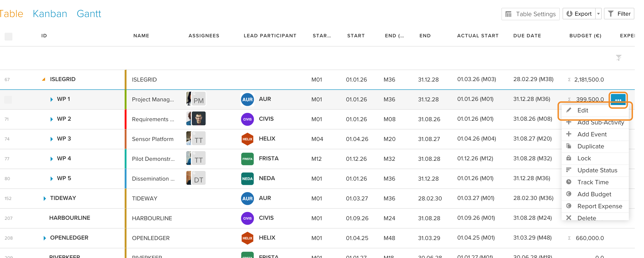Viewport: 644px width, 258px height.
Task: Click the FRISTA logo in WP 4 row
Action: tap(247, 159)
